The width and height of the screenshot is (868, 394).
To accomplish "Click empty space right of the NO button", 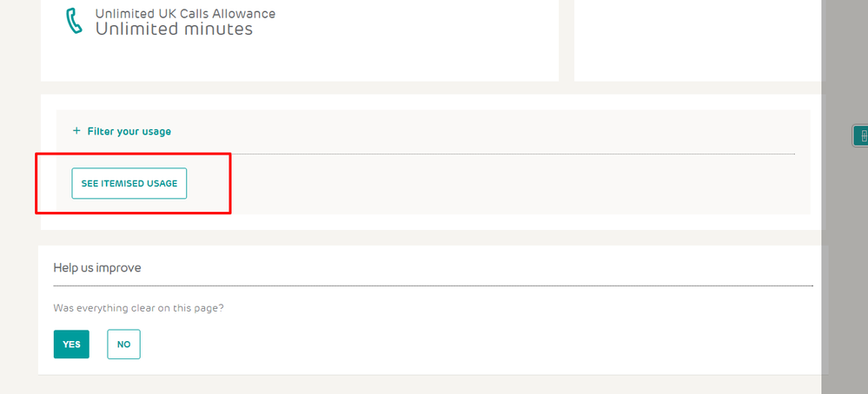I will pos(434,345).
